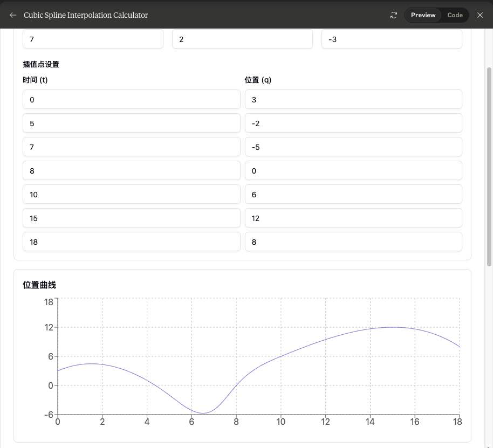This screenshot has height=448, width=493.
Task: Close the preview panel with X icon
Action: (480, 15)
